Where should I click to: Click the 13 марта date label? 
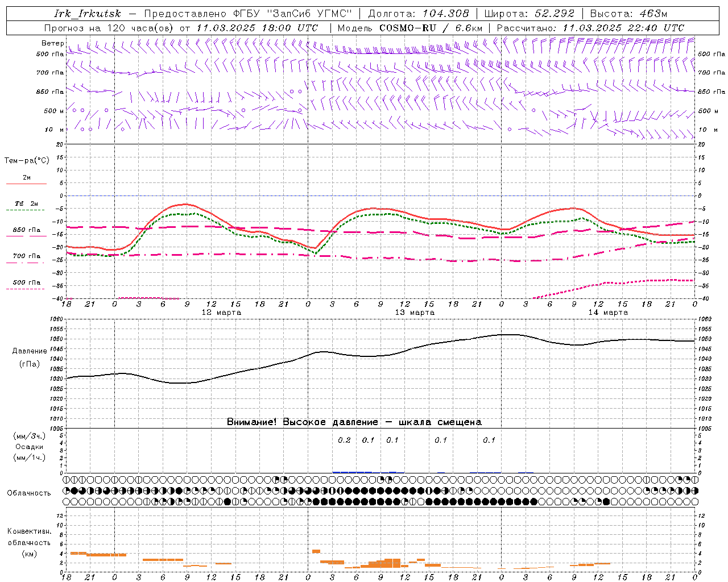click(415, 313)
